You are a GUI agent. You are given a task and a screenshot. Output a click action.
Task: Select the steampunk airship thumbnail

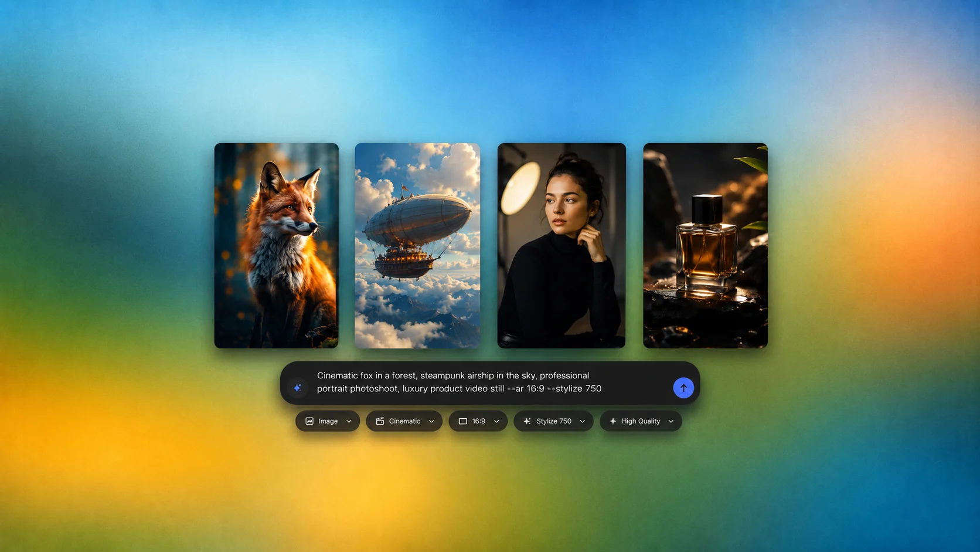[417, 245]
